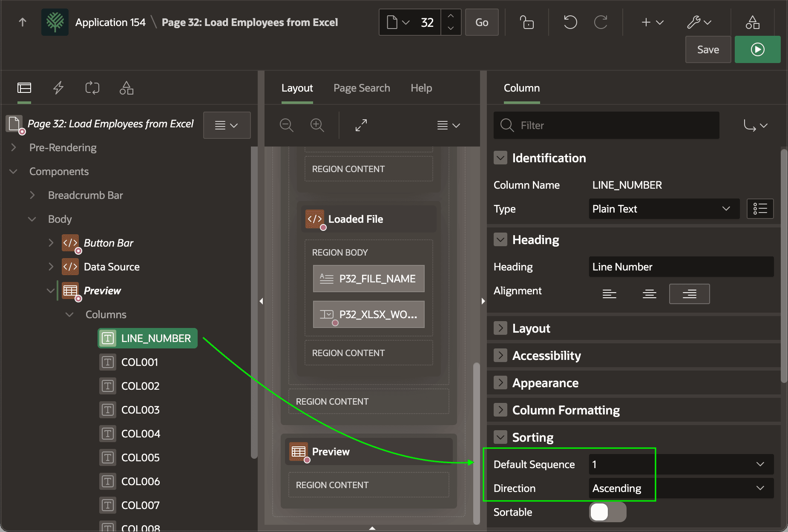
Task: Select the LINE_NUMBER column
Action: pyautogui.click(x=147, y=338)
